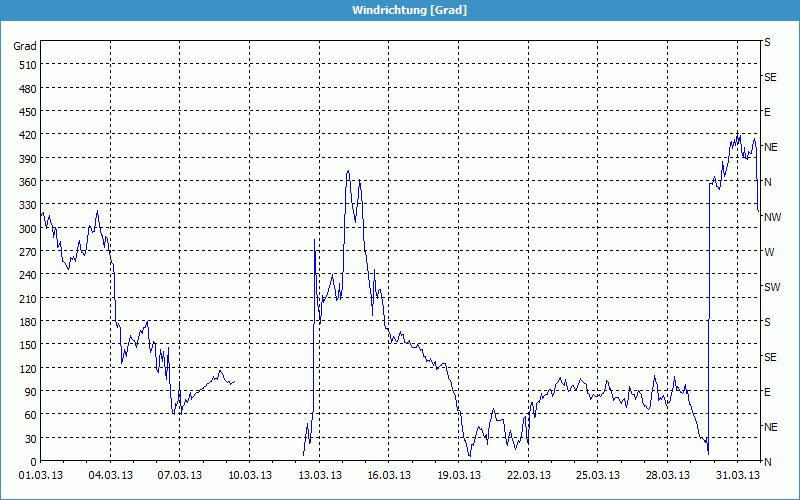This screenshot has height=500, width=800.
Task: Select the 01.03.13 date label
Action: [41, 475]
